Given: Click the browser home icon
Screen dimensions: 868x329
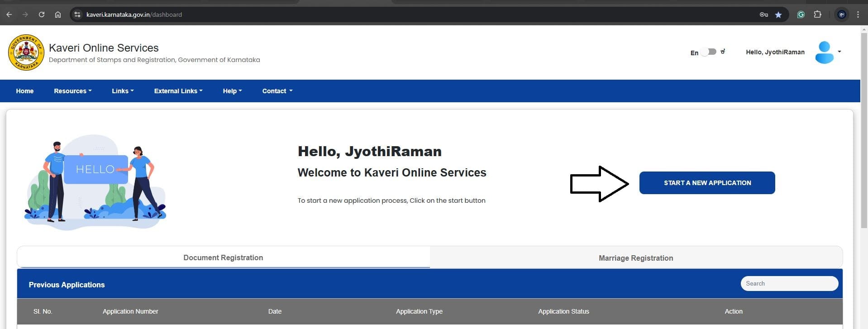Looking at the screenshot, I should 58,14.
